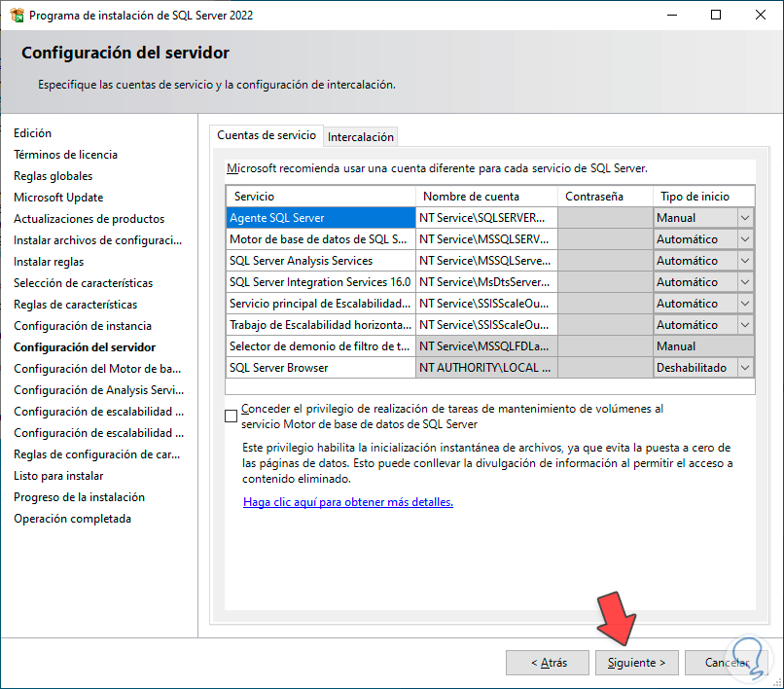Click account name NT Service\MSSQLServe... cell

pyautogui.click(x=486, y=261)
